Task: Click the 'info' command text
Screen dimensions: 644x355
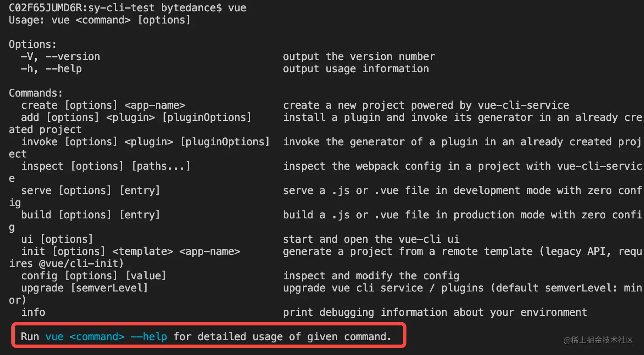Action: pos(33,312)
